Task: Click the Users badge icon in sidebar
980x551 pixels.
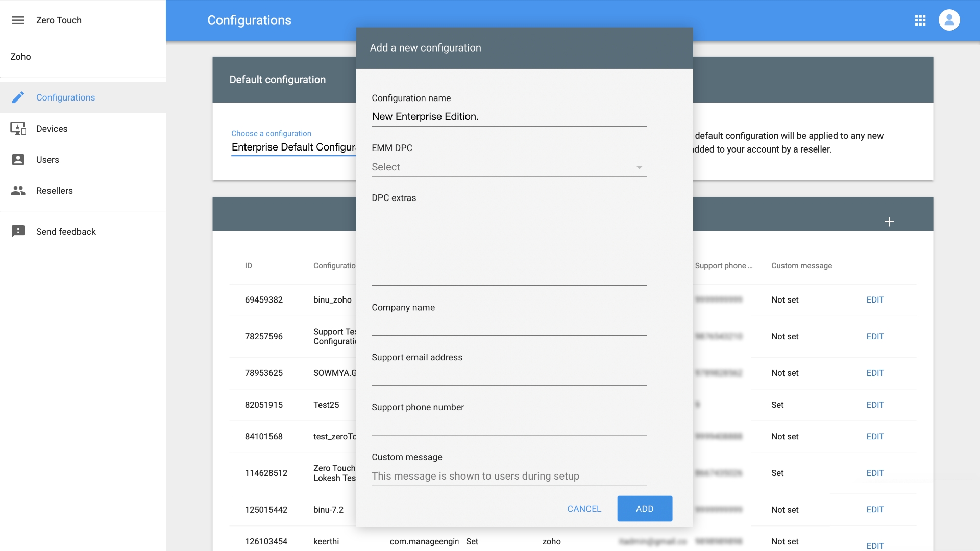Action: [18, 160]
